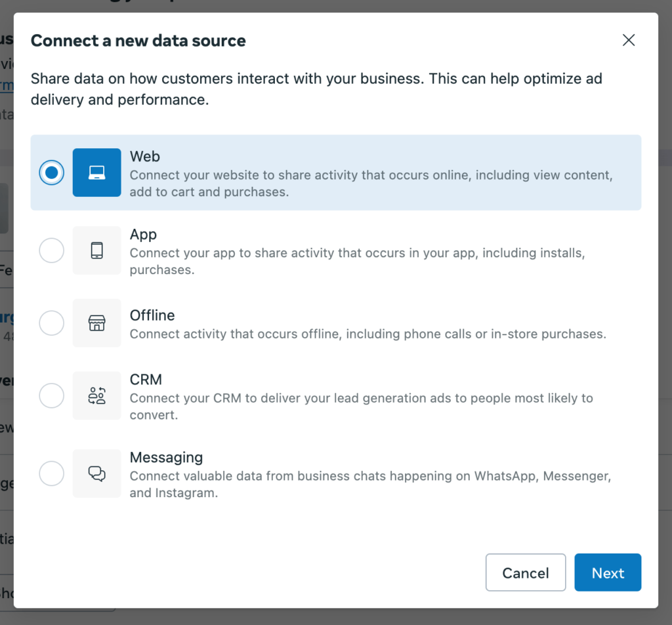
Task: Choose the Offline radio option
Action: (51, 323)
